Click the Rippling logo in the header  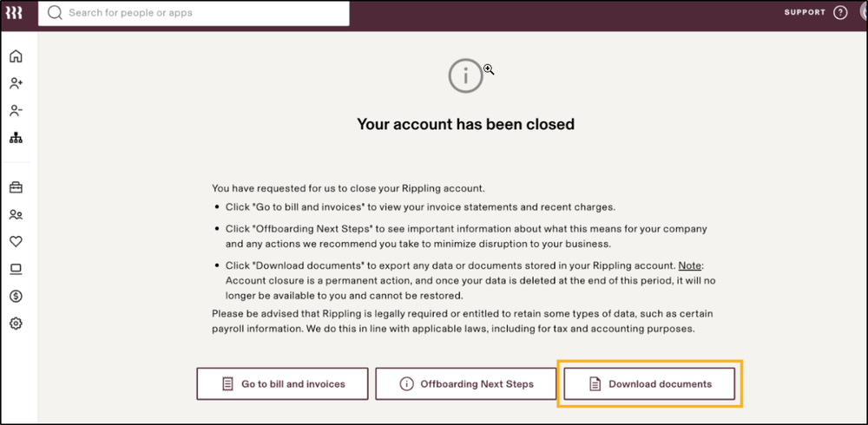pos(15,13)
